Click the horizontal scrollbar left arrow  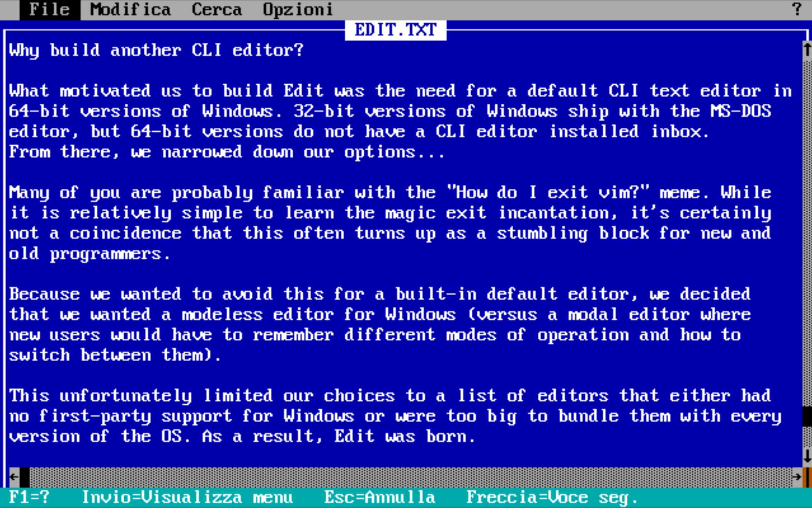click(x=14, y=477)
